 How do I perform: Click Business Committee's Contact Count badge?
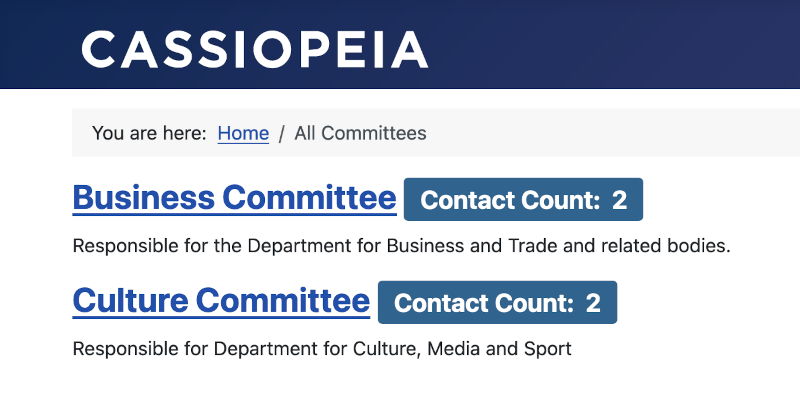(x=523, y=200)
